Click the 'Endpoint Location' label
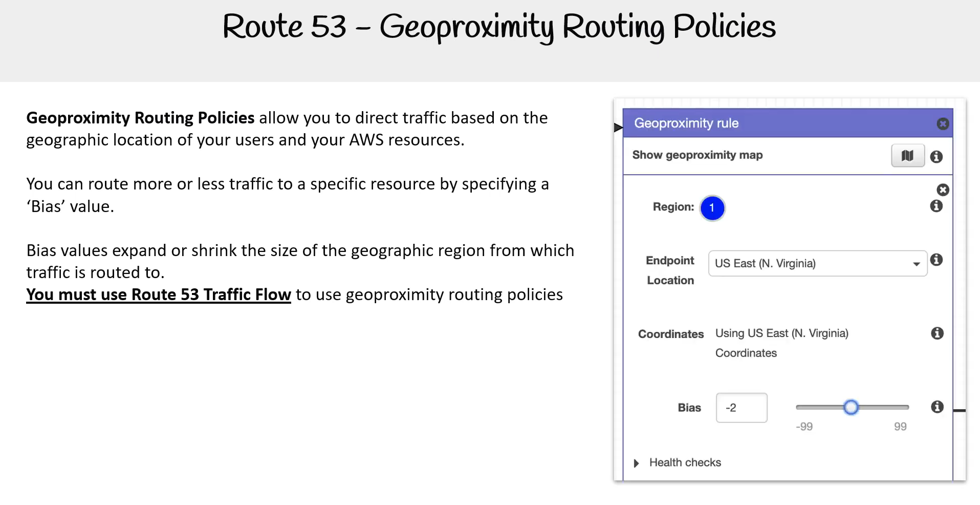 click(670, 270)
